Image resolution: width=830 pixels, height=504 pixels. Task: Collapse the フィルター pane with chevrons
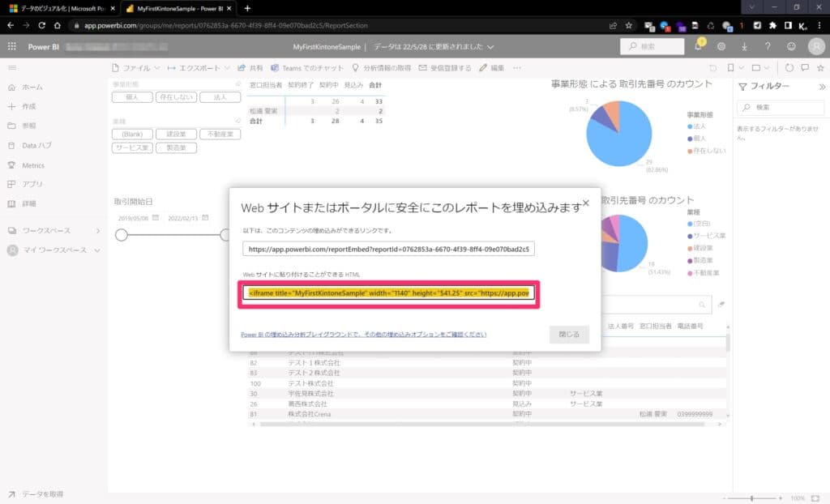[x=822, y=86]
